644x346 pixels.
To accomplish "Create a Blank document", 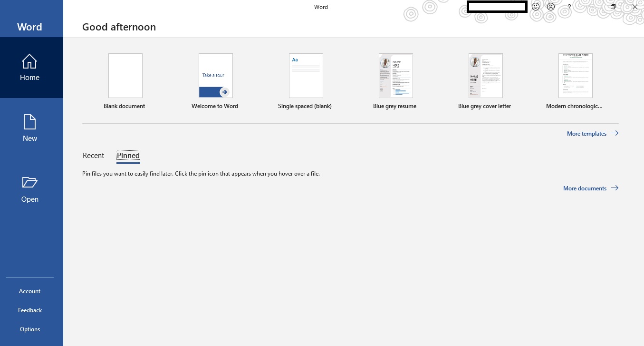I will point(125,81).
